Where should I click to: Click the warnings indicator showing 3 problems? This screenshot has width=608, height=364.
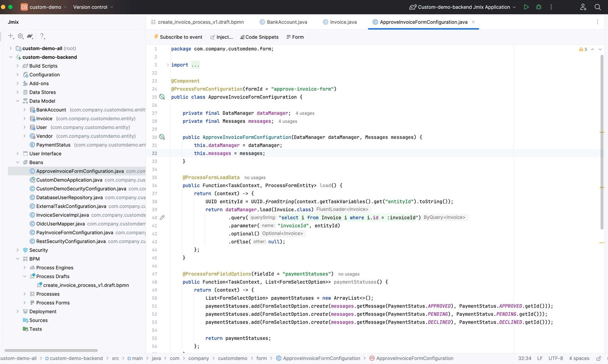coord(583,49)
